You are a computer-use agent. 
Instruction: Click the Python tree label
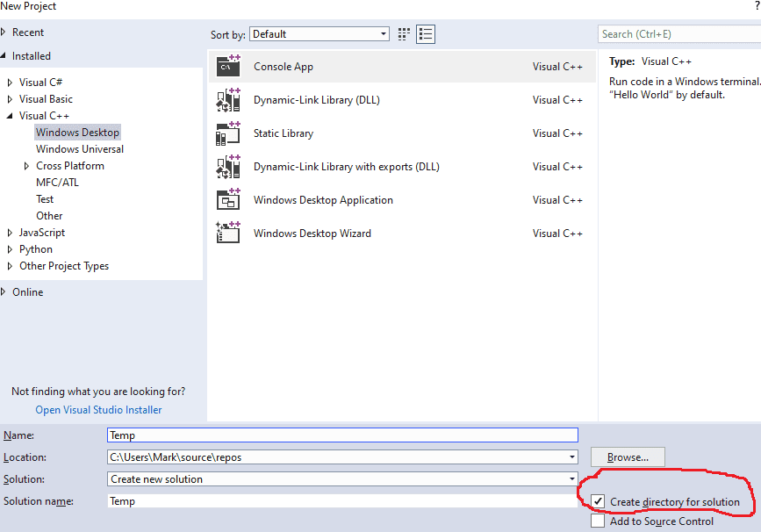point(36,249)
